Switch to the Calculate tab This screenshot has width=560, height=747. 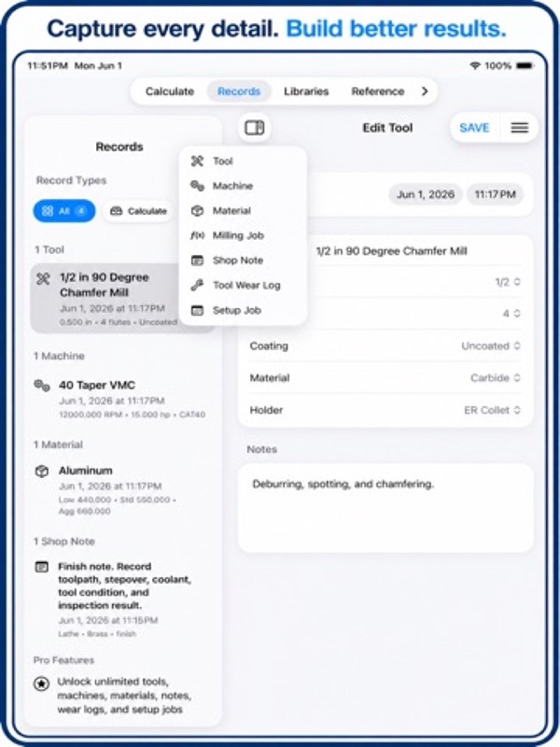click(170, 92)
